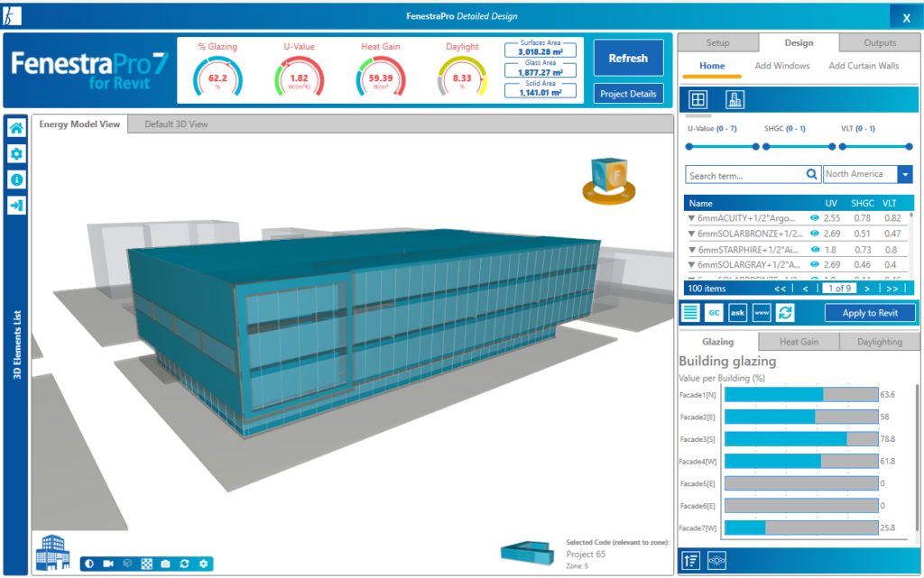The height and width of the screenshot is (578, 924).
Task: Click the sync arrows in the view toolbar
Action: tap(184, 564)
